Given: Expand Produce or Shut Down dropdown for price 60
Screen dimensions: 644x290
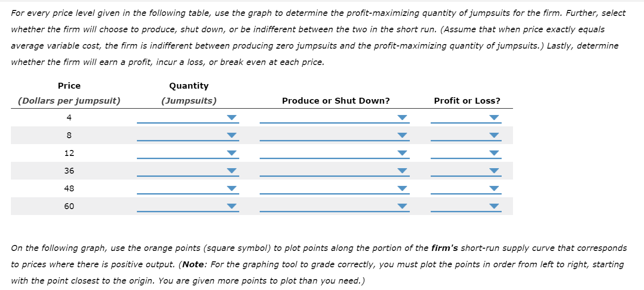Looking at the screenshot, I should 402,205.
